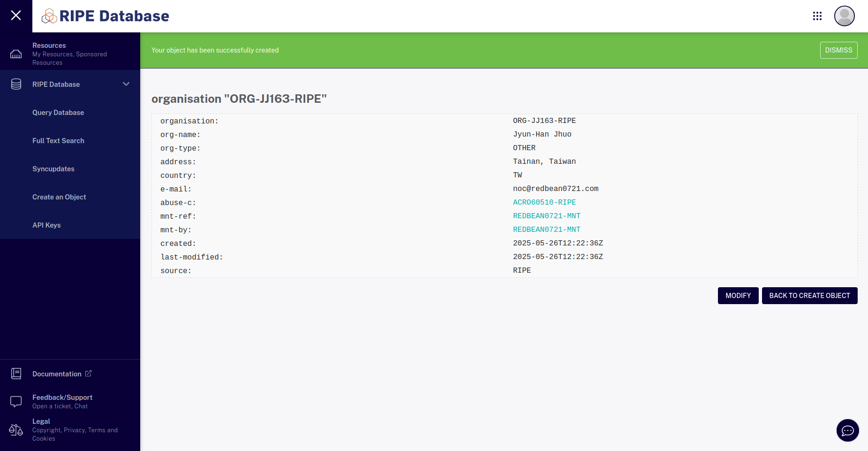The image size is (868, 451).
Task: Collapse the RIPE Database section chevron
Action: 126,84
